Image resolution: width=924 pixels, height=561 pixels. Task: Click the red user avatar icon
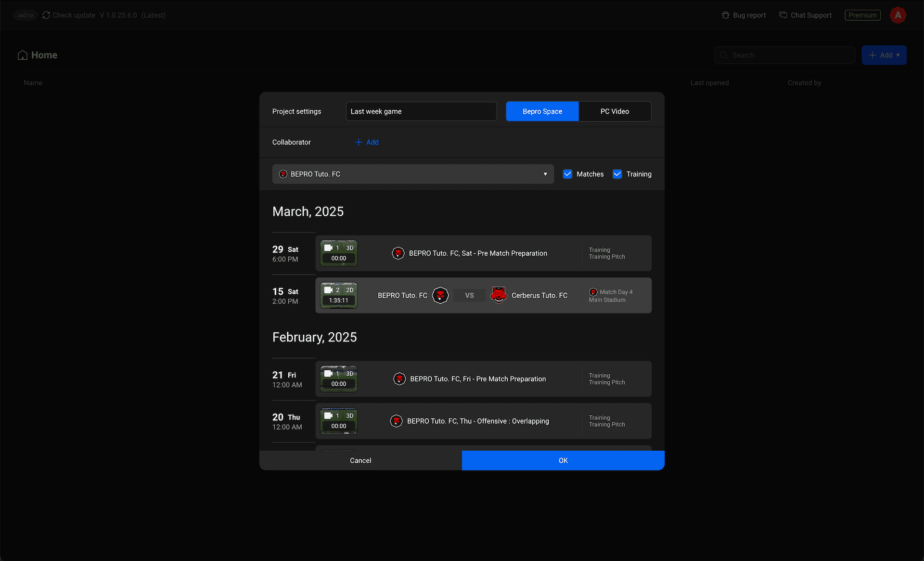(898, 15)
